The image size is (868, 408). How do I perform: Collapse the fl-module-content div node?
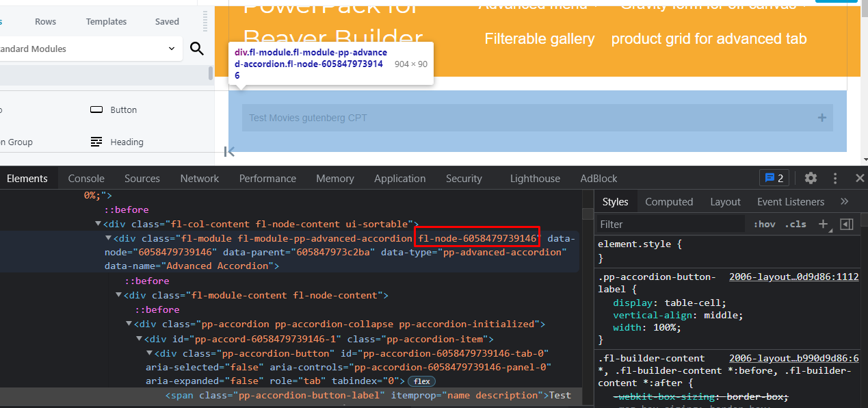118,295
